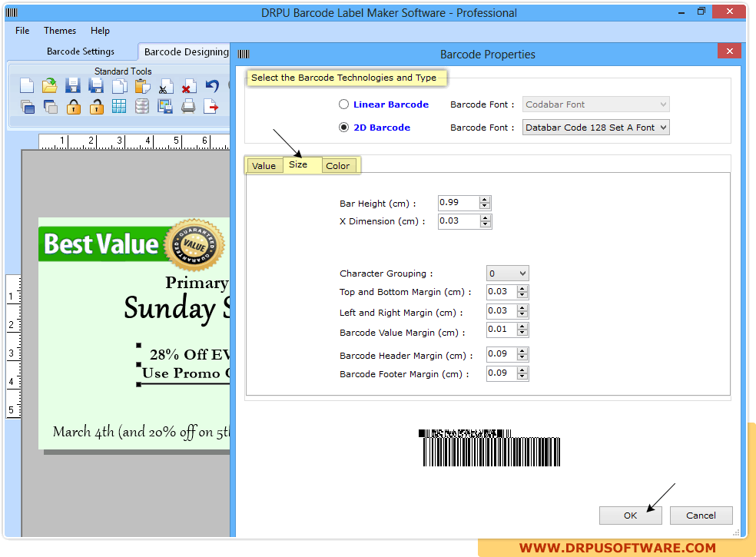756x557 pixels.
Task: Open the Databar Code 128 Set A Font dropdown
Action: (596, 128)
